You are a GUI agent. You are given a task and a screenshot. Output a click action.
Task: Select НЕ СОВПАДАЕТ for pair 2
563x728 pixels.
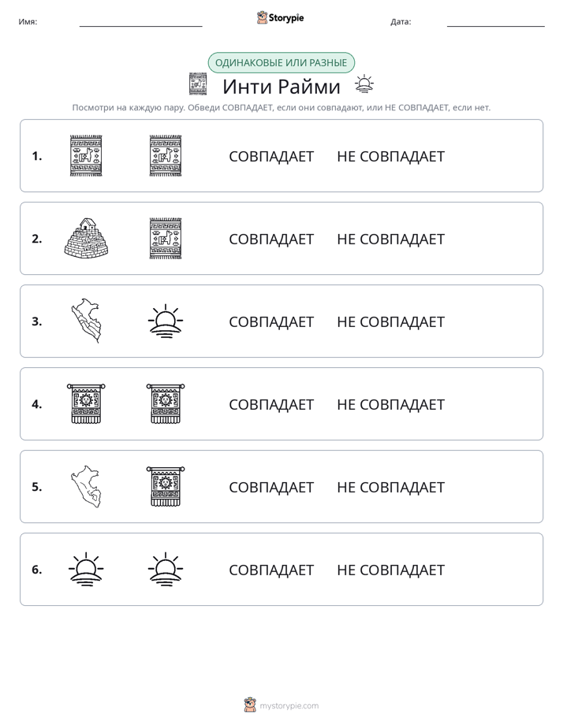pyautogui.click(x=390, y=239)
